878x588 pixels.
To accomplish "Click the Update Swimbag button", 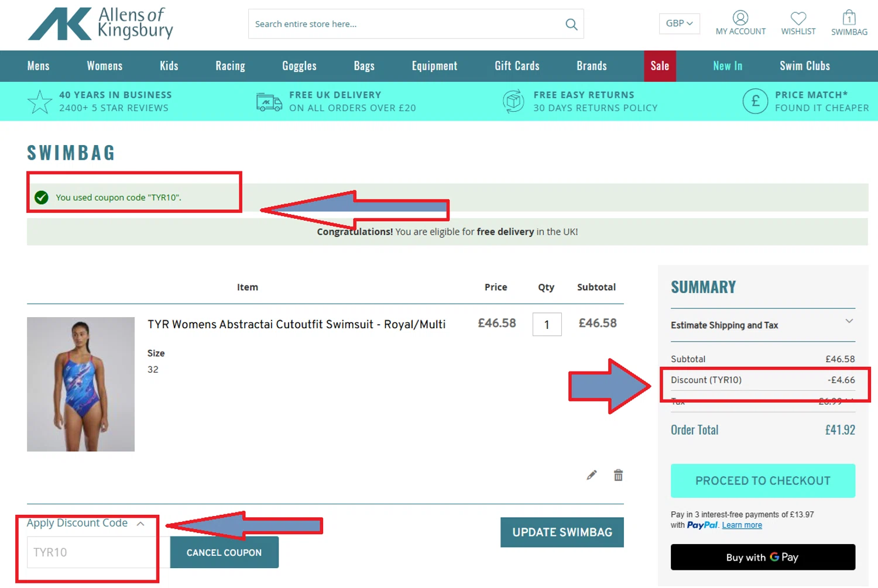I will [562, 532].
